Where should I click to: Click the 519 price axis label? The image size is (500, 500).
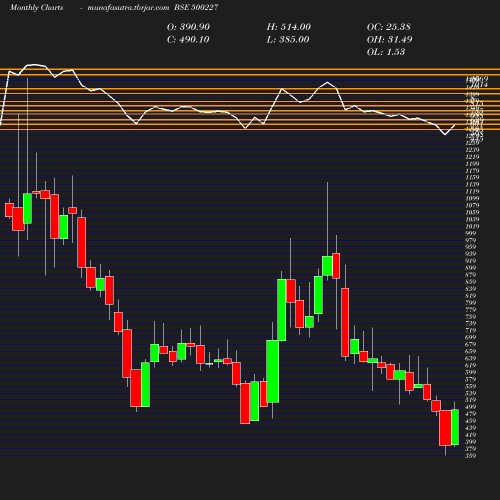(471, 400)
